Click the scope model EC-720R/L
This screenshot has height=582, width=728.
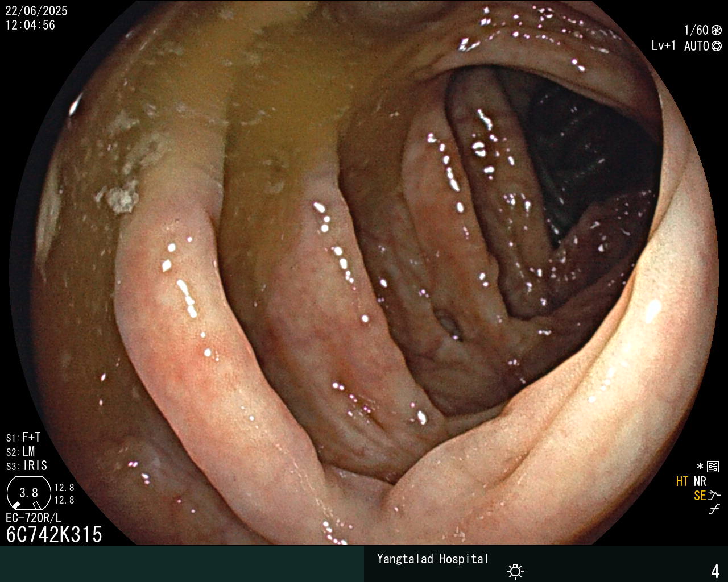(34, 518)
